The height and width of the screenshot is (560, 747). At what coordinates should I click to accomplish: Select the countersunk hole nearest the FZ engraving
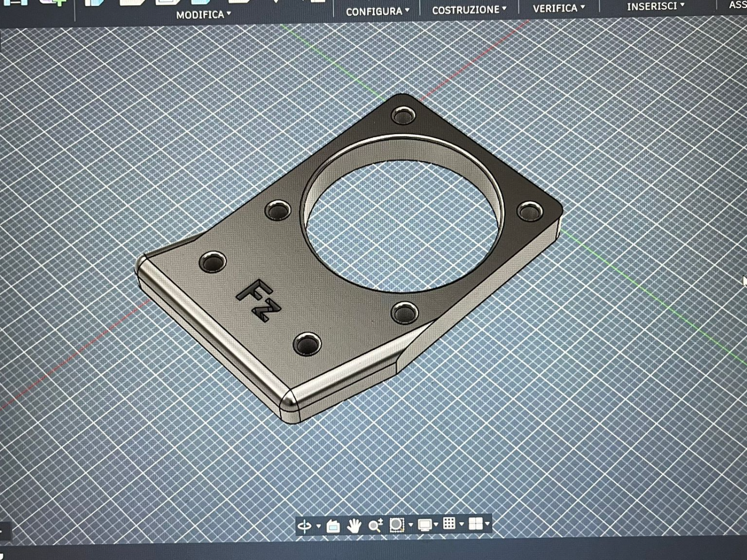point(212,261)
